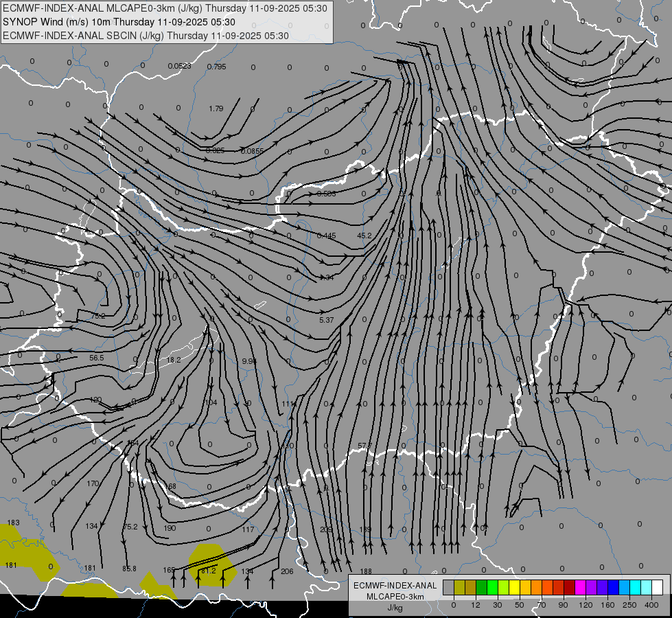
Task: Click the 'J/kg' unit label in legend
Action: [x=395, y=608]
